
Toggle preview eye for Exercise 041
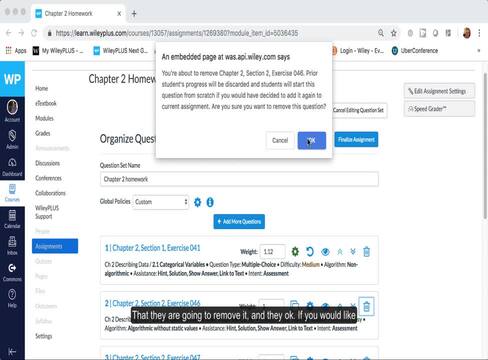[x=325, y=252]
